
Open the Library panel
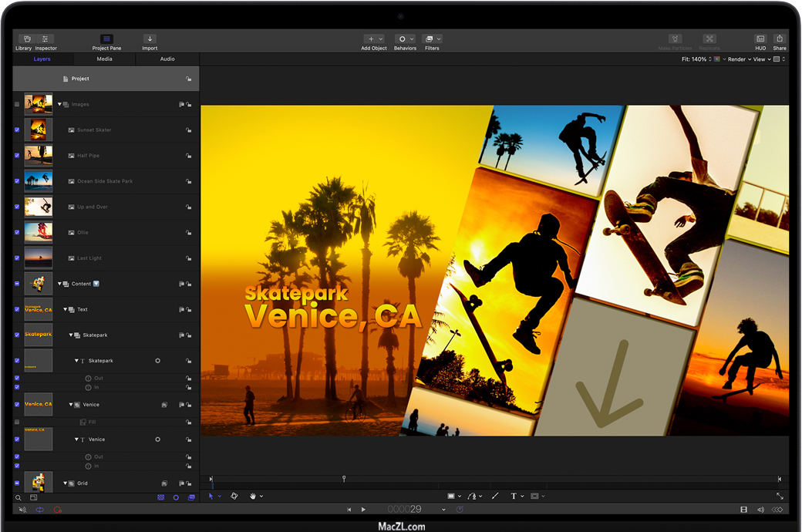click(x=24, y=39)
